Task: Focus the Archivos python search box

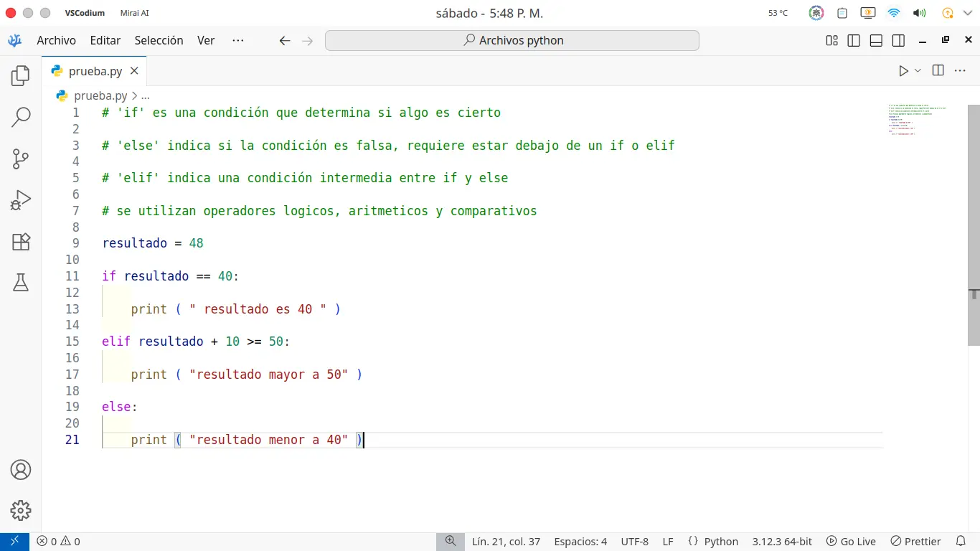Action: tap(512, 41)
